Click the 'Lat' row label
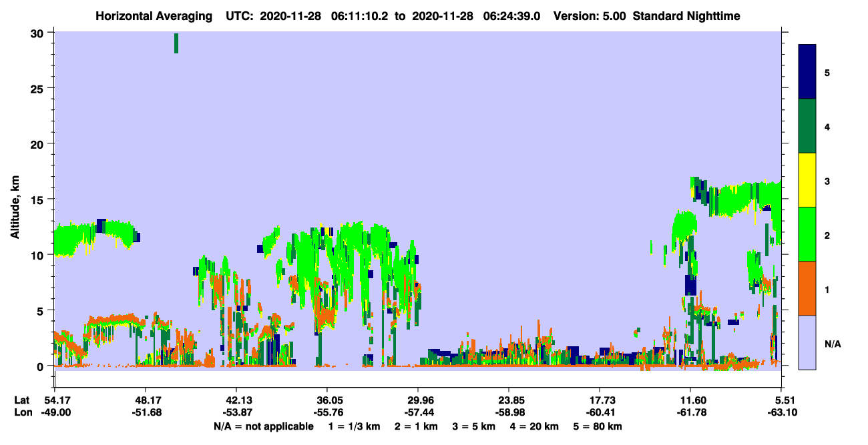 [22, 400]
